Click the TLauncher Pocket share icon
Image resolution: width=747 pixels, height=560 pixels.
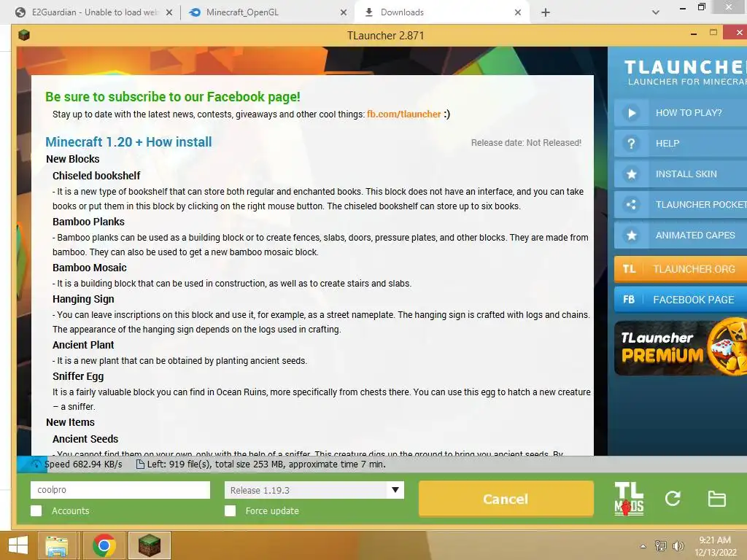(x=632, y=205)
